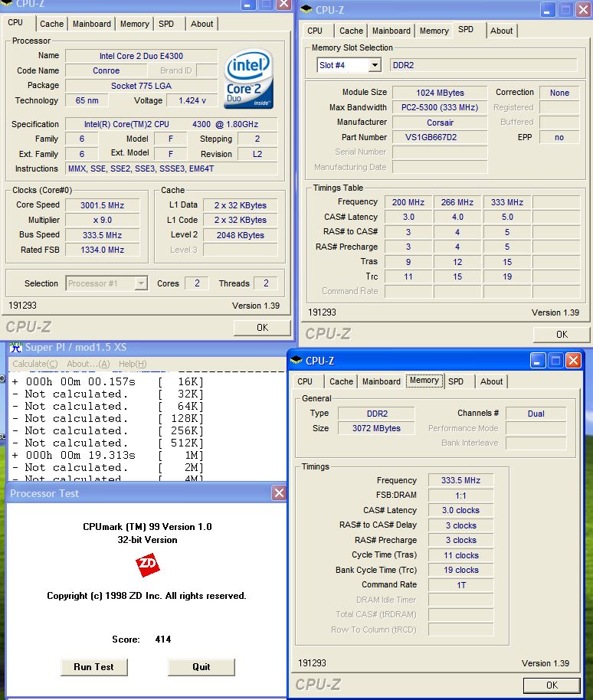Click the Core Speed value 3001.5 MHz

pyautogui.click(x=102, y=205)
